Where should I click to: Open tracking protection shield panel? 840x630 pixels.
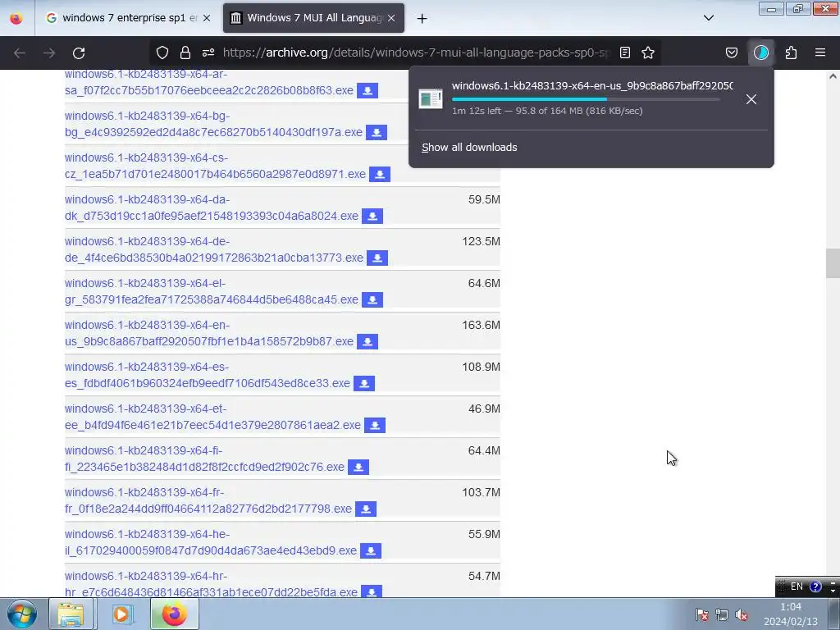point(162,52)
